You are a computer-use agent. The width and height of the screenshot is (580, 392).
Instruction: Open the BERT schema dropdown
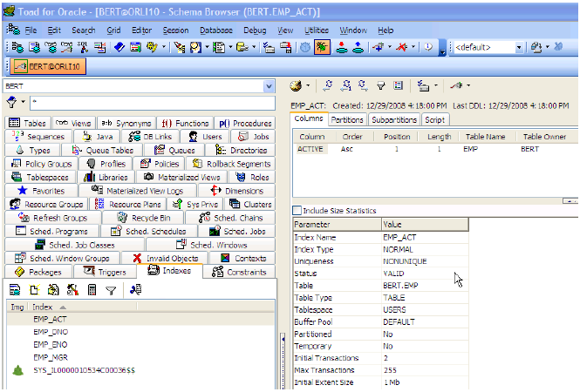click(x=269, y=86)
